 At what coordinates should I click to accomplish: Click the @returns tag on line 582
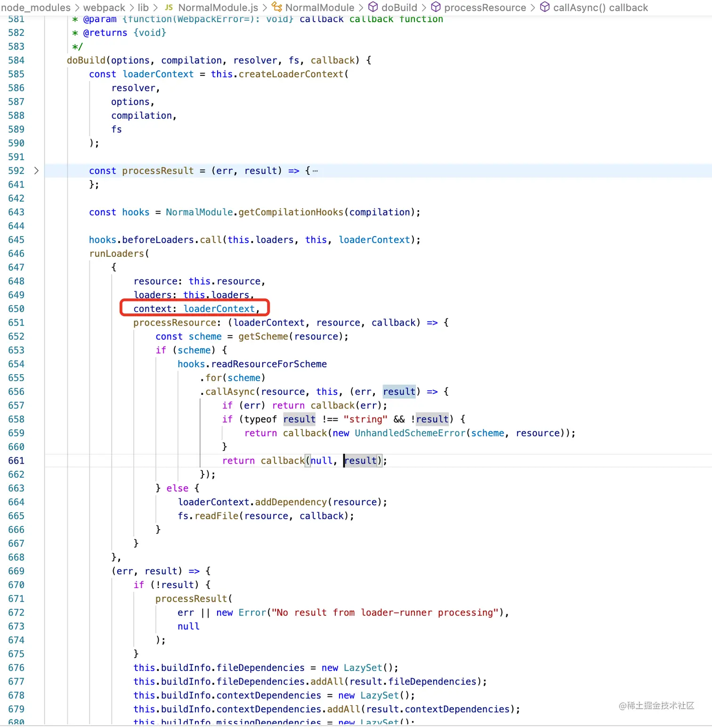105,33
